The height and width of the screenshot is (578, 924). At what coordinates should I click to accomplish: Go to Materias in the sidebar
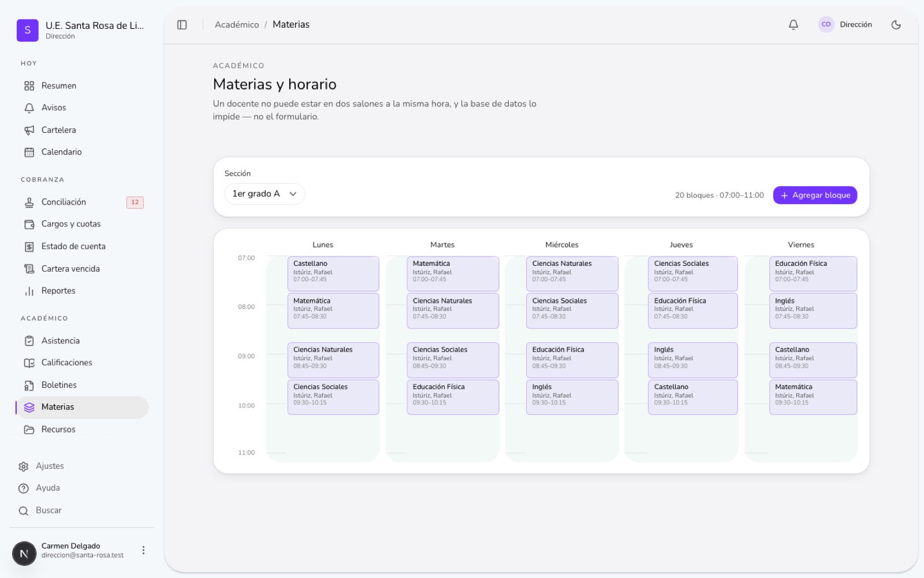point(82,407)
